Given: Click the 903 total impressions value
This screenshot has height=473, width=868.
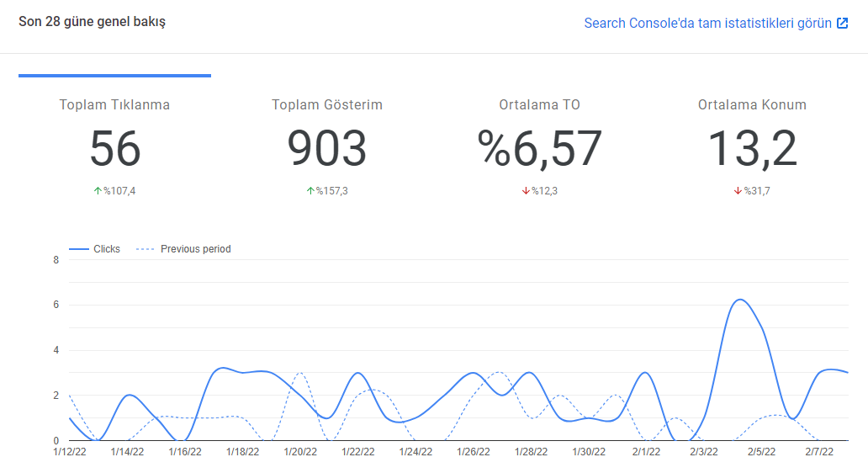Looking at the screenshot, I should [327, 148].
